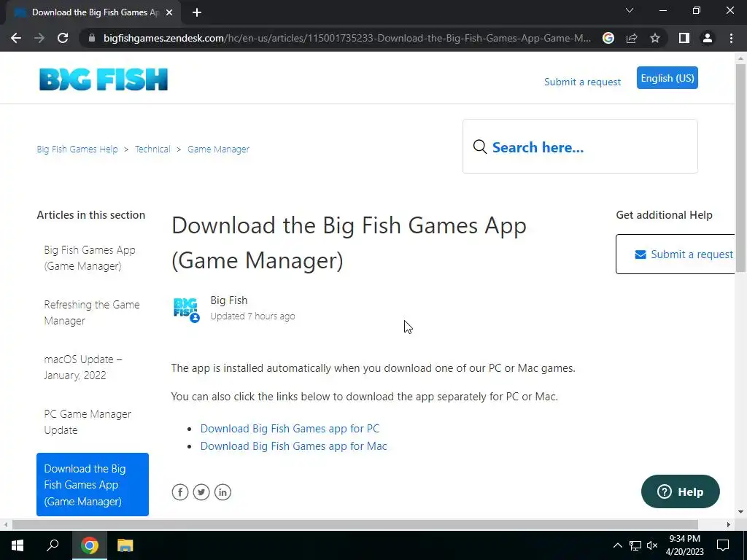This screenshot has width=747, height=560.
Task: Open the Technical breadcrumb link
Action: 152,149
